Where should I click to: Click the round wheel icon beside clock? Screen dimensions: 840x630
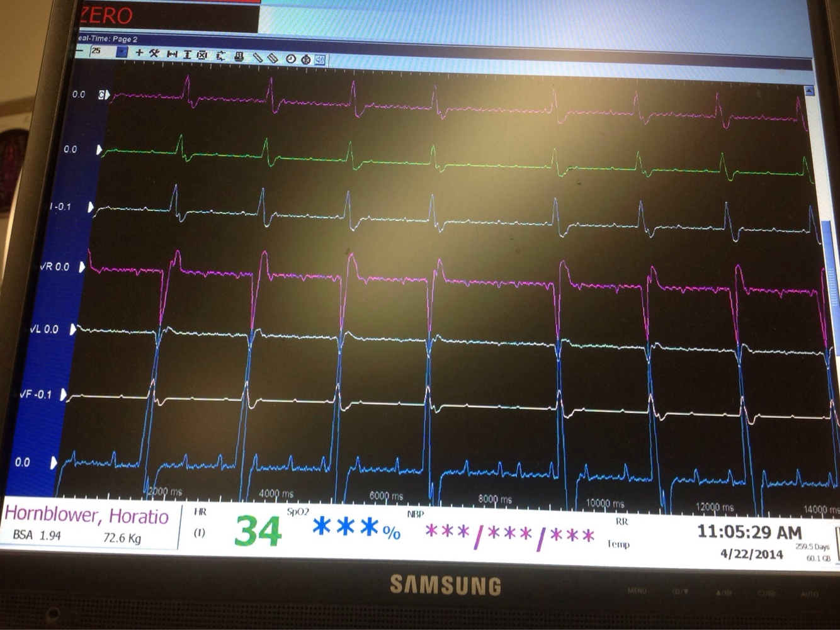point(306,60)
